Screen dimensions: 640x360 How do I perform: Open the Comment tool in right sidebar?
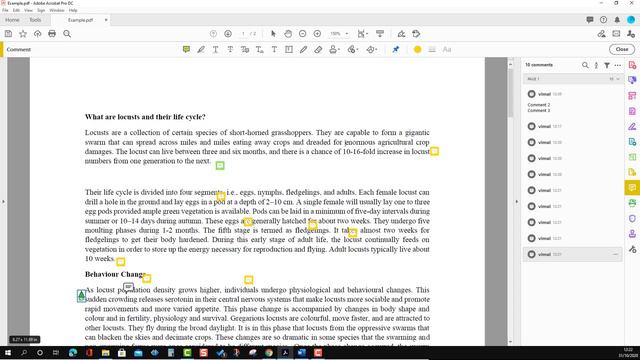632,188
